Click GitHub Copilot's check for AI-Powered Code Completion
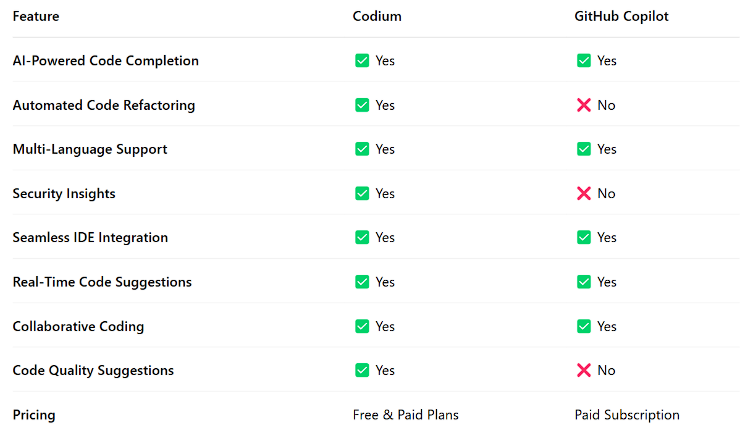The image size is (741, 443). 584,61
